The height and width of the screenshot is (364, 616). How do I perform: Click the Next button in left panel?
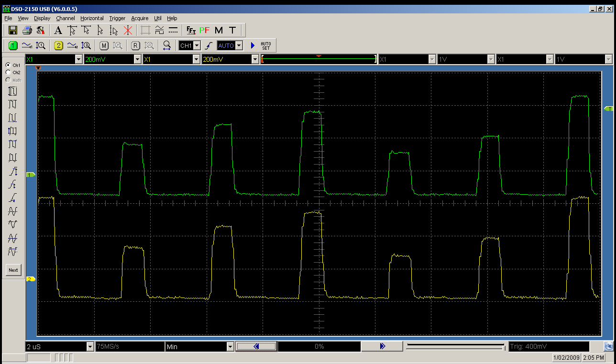(x=13, y=270)
